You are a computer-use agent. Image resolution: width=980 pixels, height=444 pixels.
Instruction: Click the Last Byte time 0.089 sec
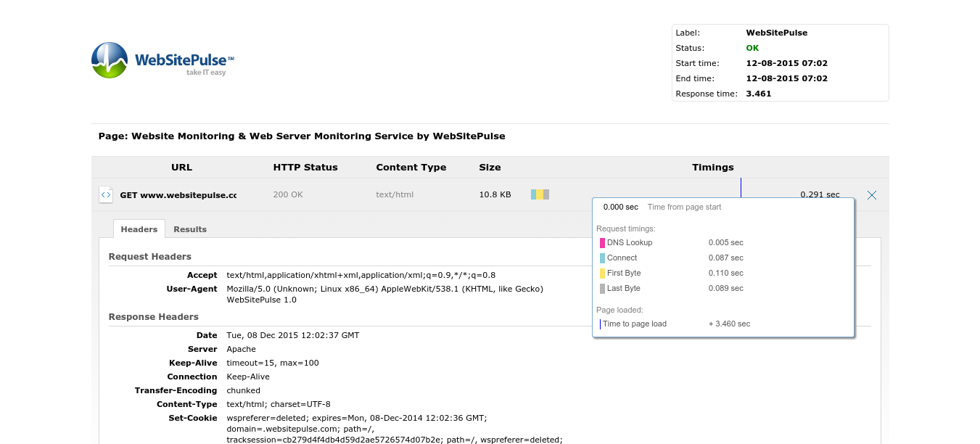[x=726, y=288]
